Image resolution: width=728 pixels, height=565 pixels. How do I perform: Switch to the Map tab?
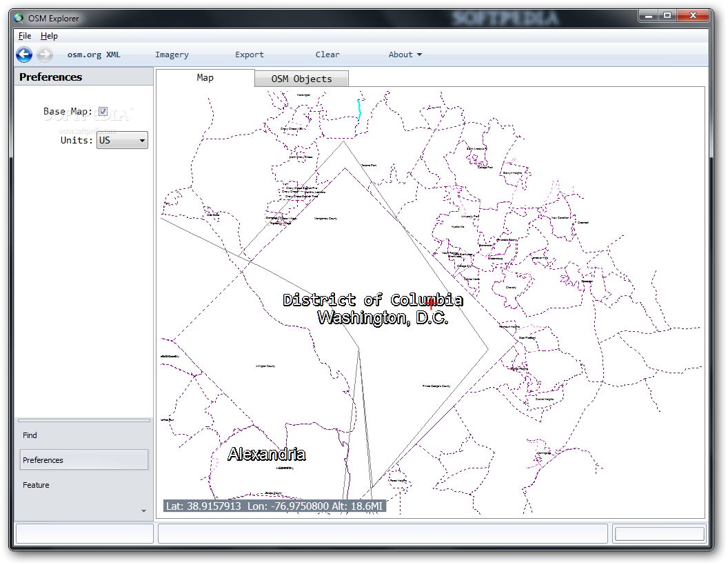205,77
